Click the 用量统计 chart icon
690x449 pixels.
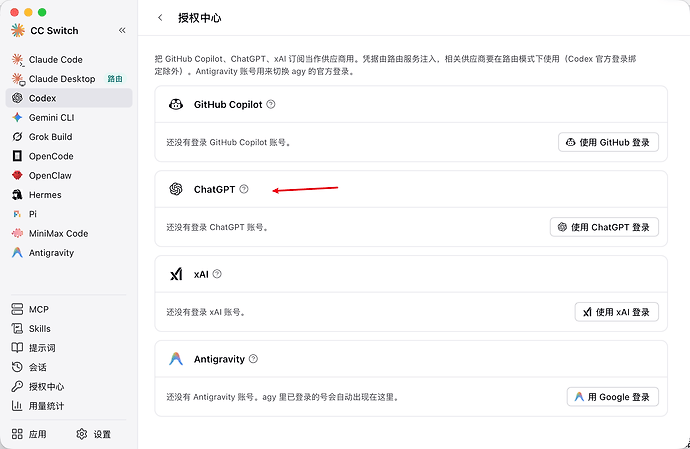17,406
